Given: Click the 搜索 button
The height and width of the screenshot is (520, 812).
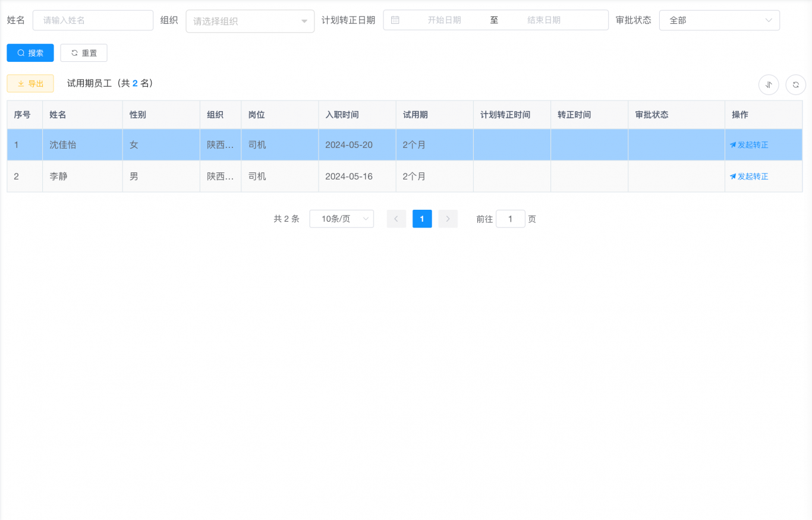Looking at the screenshot, I should click(x=30, y=53).
